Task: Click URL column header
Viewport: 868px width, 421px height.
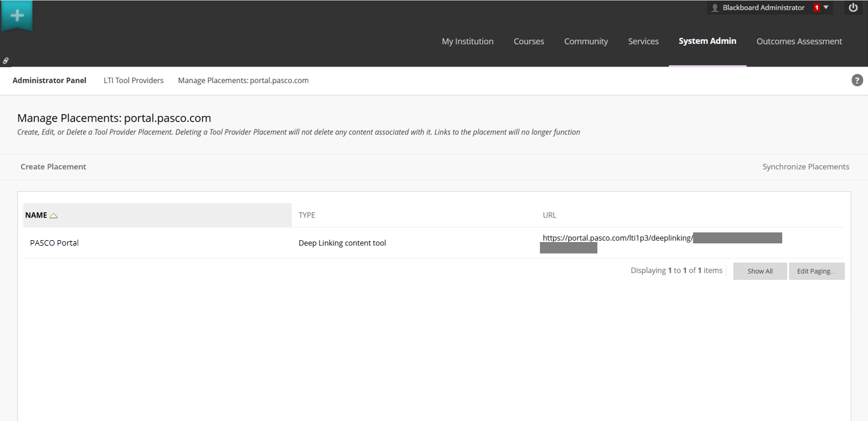Action: click(549, 215)
